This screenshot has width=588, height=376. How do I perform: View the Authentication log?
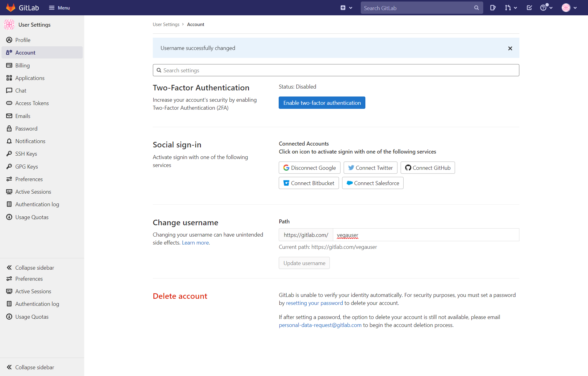click(x=37, y=204)
